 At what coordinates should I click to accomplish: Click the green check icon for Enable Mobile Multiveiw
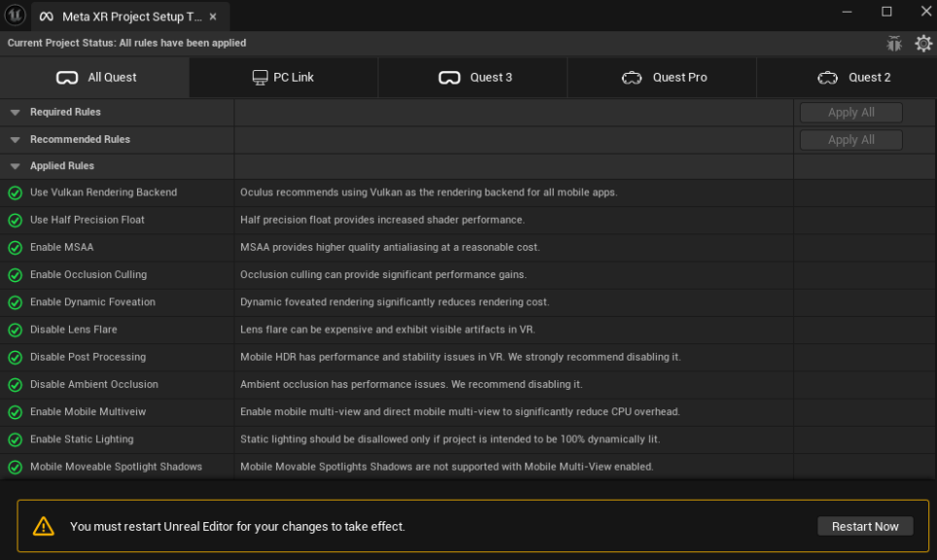pos(15,412)
